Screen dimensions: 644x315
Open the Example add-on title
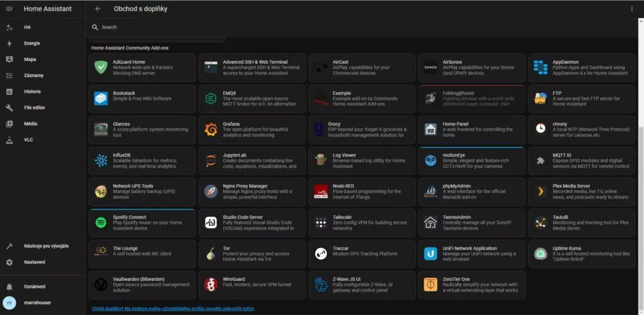click(341, 93)
